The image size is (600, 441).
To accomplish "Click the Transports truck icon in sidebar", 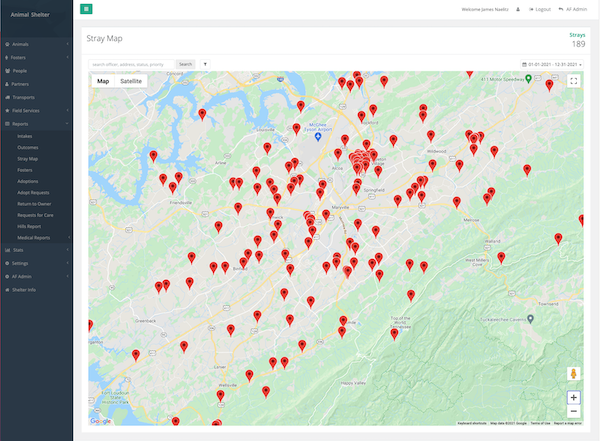I will (x=7, y=97).
